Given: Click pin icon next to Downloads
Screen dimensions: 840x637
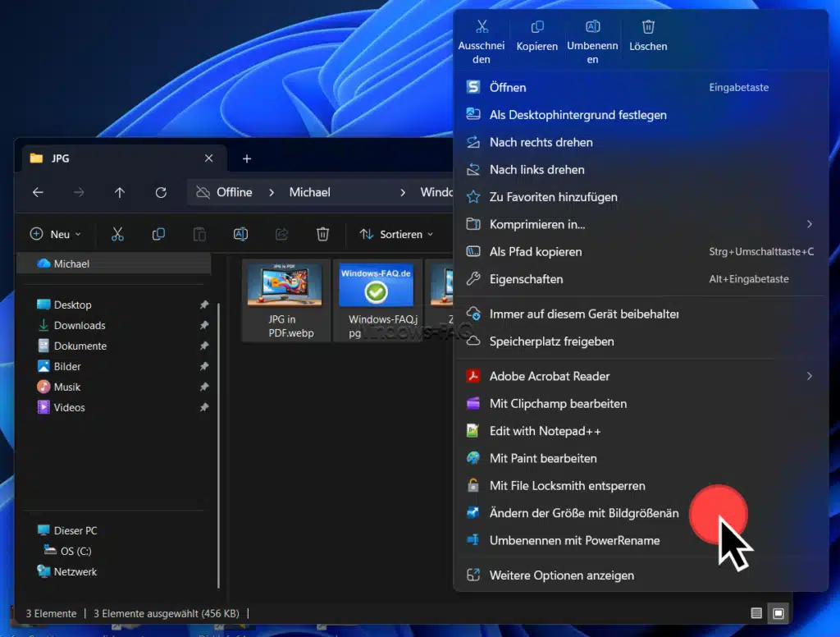Looking at the screenshot, I should pyautogui.click(x=204, y=325).
